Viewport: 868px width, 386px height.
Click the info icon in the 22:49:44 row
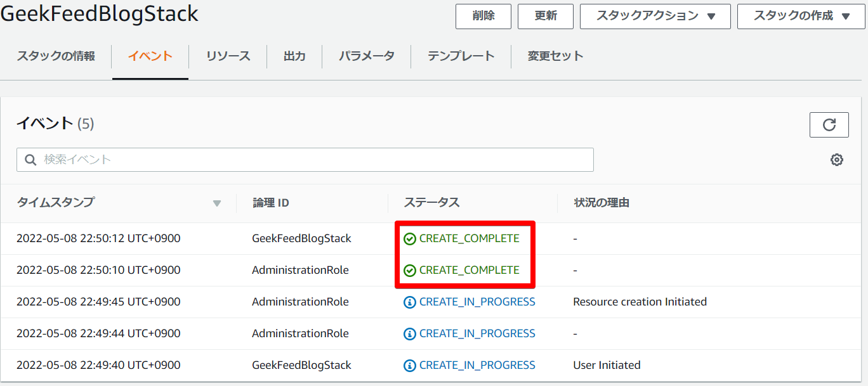(x=410, y=334)
